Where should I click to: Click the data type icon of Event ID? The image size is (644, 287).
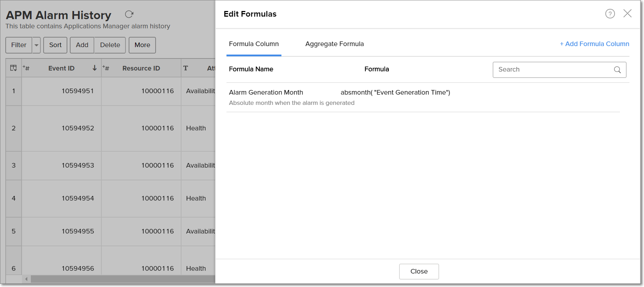[x=26, y=68]
